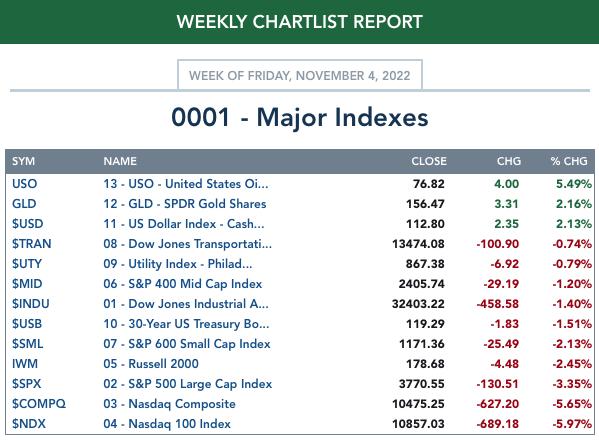The width and height of the screenshot is (599, 440).
Task: Open the $TRAN symbol link
Action: click(31, 244)
